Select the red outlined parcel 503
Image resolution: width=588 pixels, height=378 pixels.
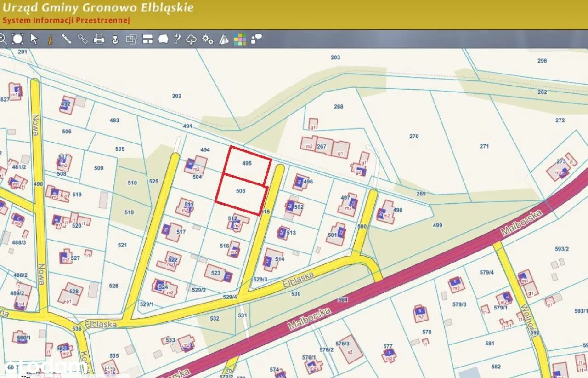(241, 193)
